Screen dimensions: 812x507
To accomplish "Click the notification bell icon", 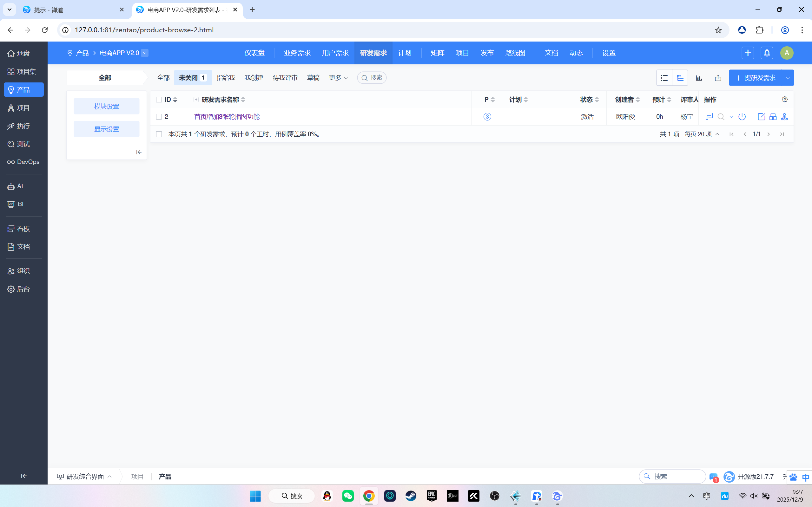I will tap(767, 53).
